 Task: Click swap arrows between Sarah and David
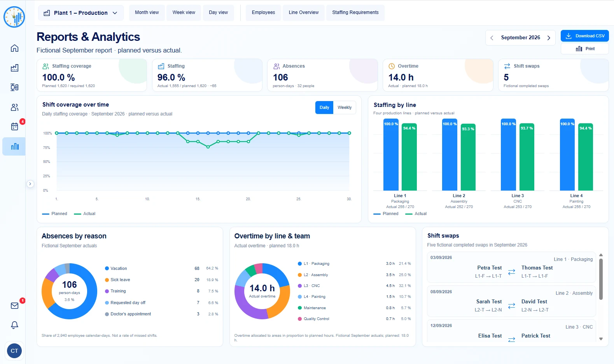point(512,306)
